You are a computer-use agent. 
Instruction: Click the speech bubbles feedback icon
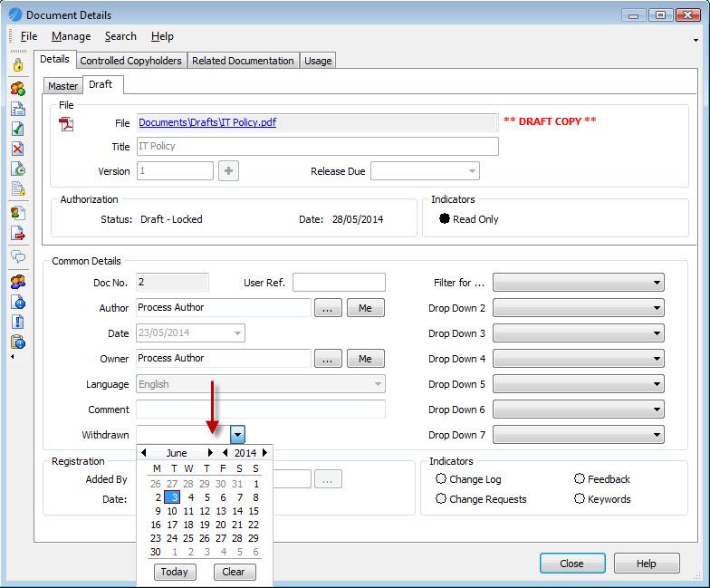click(x=18, y=257)
